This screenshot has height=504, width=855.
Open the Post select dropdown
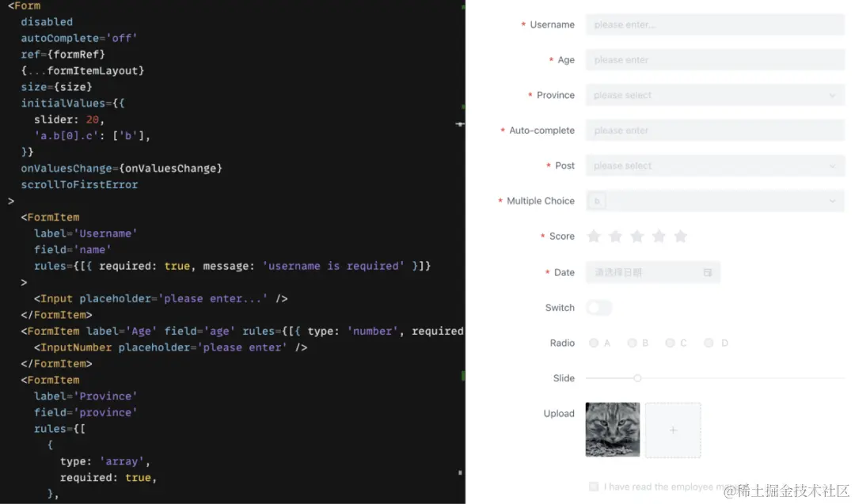pos(715,165)
